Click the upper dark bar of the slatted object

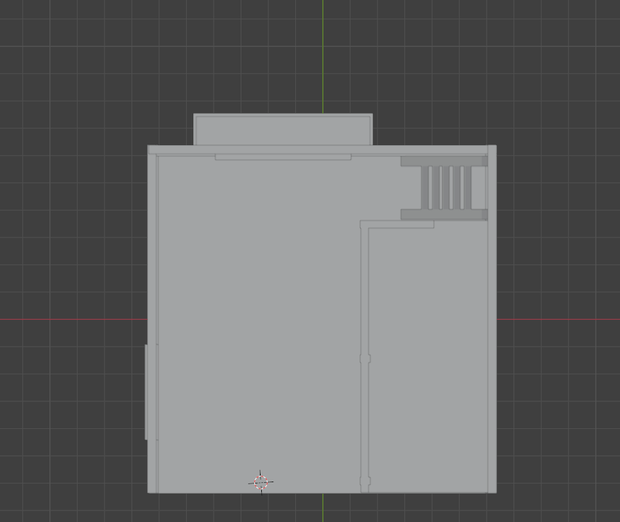(444, 161)
